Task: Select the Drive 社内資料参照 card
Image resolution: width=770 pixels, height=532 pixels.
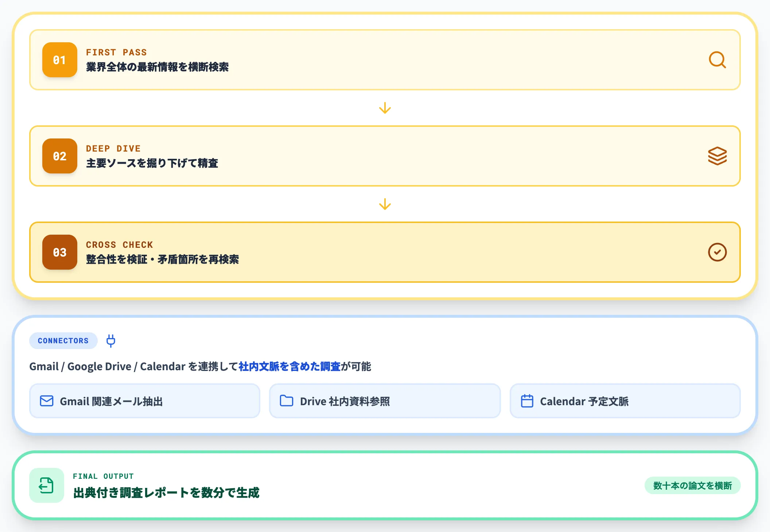Action: (385, 401)
